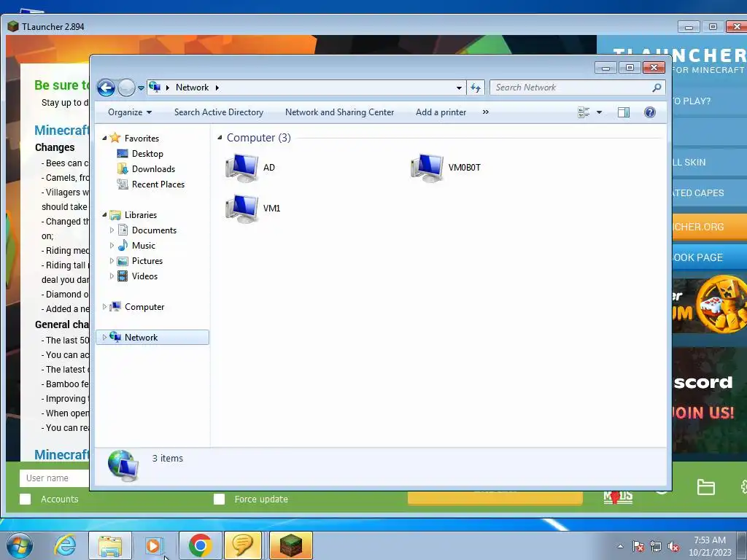Click the muted volume tray icon

pos(673,547)
